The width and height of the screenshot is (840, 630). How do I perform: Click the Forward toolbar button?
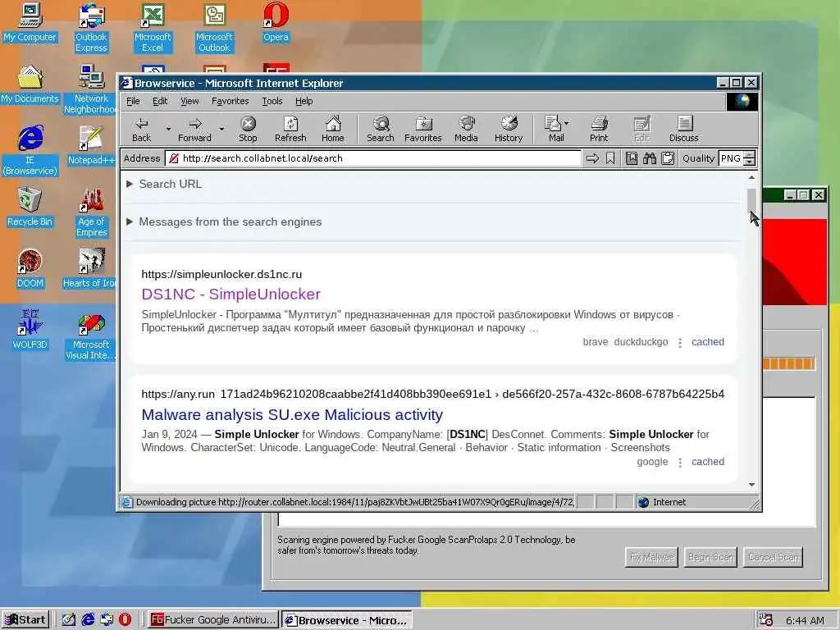pyautogui.click(x=194, y=129)
